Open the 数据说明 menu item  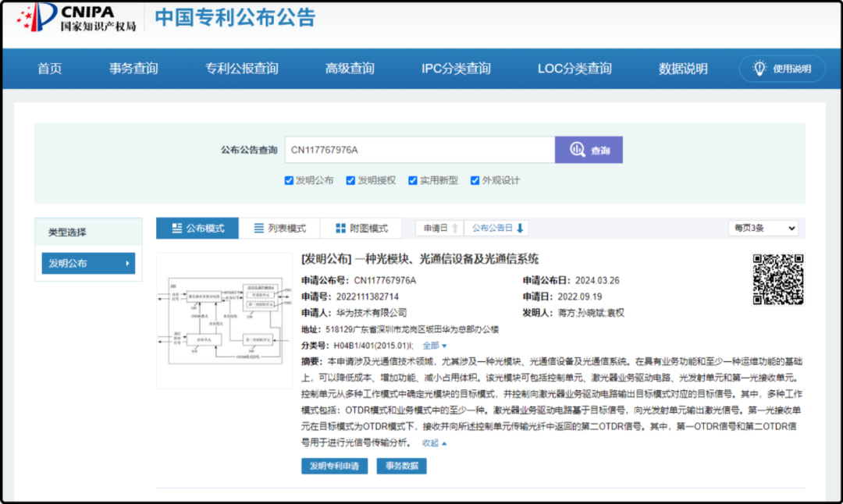click(x=683, y=68)
